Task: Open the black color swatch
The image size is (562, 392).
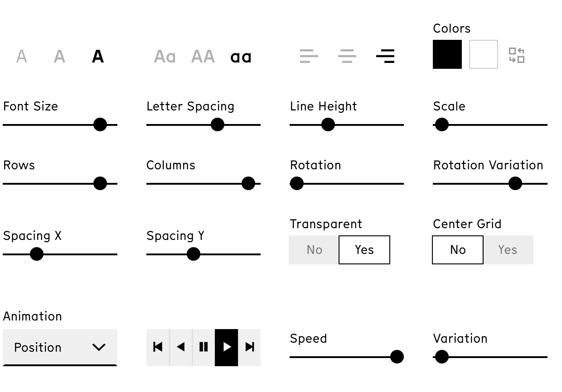Action: click(447, 54)
